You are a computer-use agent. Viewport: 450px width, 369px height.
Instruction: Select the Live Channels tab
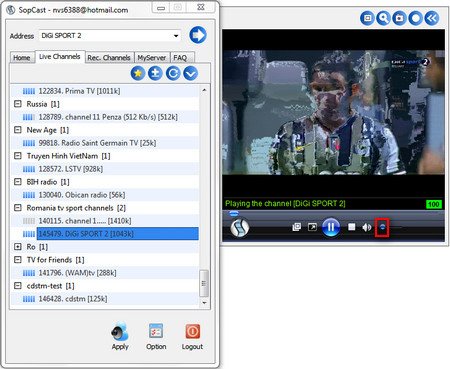click(60, 56)
